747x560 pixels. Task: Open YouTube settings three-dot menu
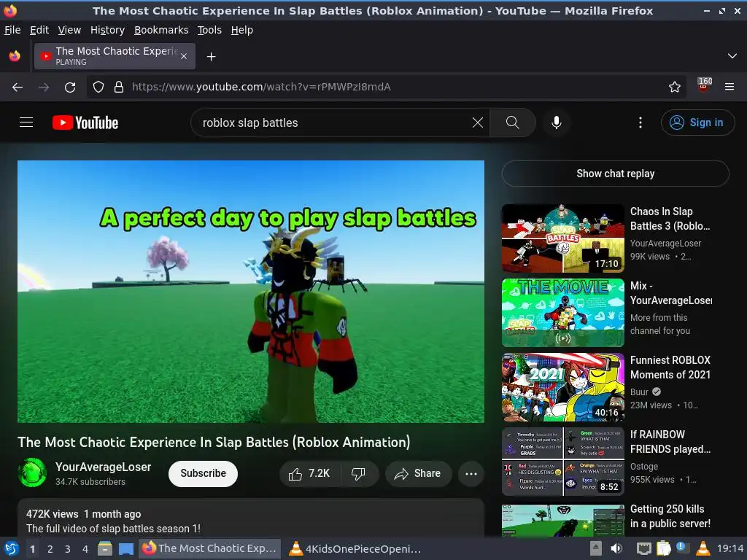click(640, 122)
